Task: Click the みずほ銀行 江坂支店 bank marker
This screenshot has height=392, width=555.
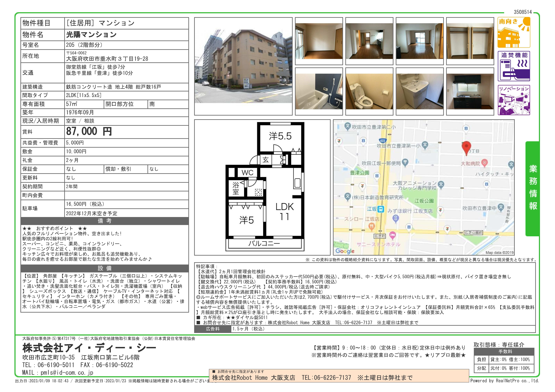Action: click(396, 219)
